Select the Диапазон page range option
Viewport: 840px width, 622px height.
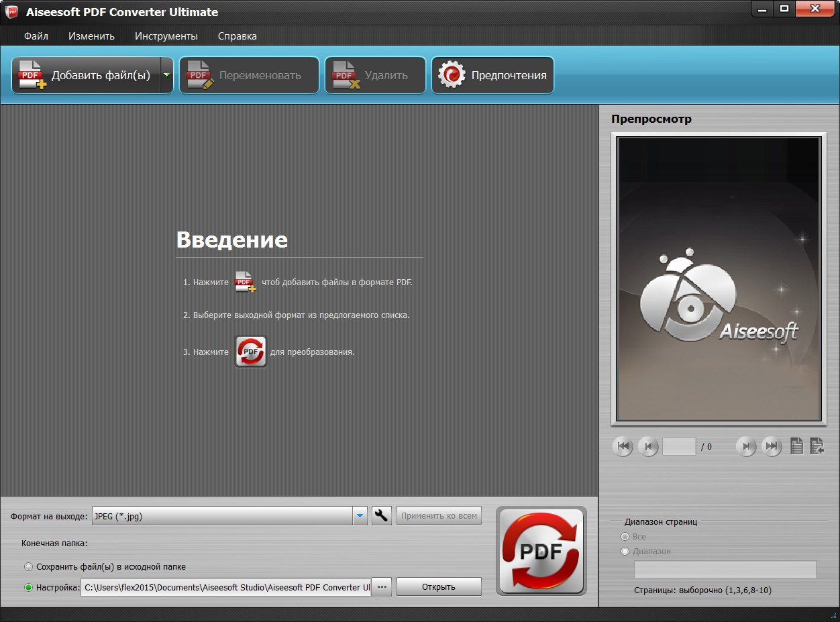pos(646,552)
